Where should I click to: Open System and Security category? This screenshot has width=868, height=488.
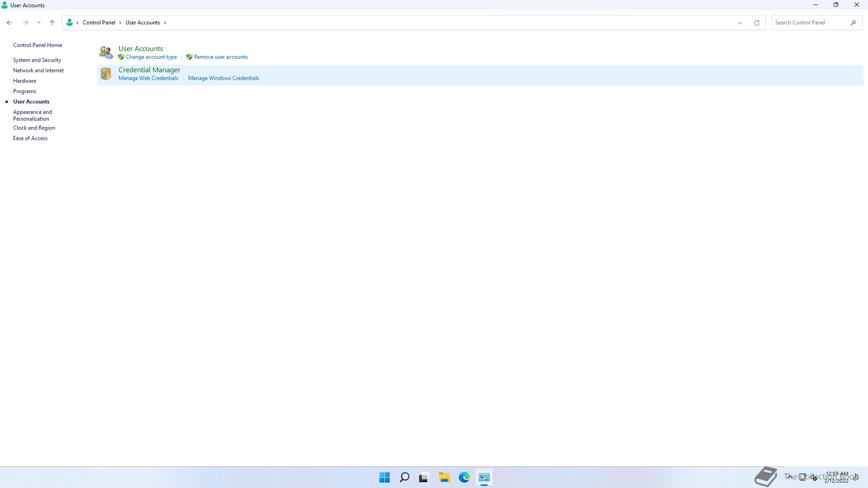tap(37, 60)
